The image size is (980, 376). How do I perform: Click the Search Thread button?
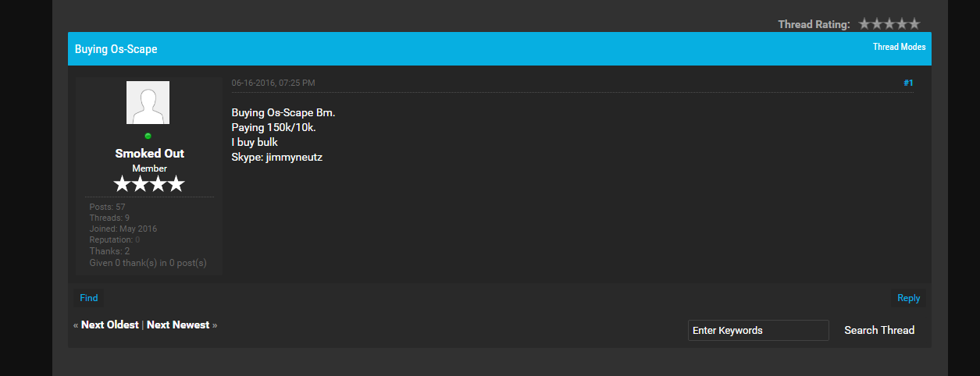click(879, 330)
